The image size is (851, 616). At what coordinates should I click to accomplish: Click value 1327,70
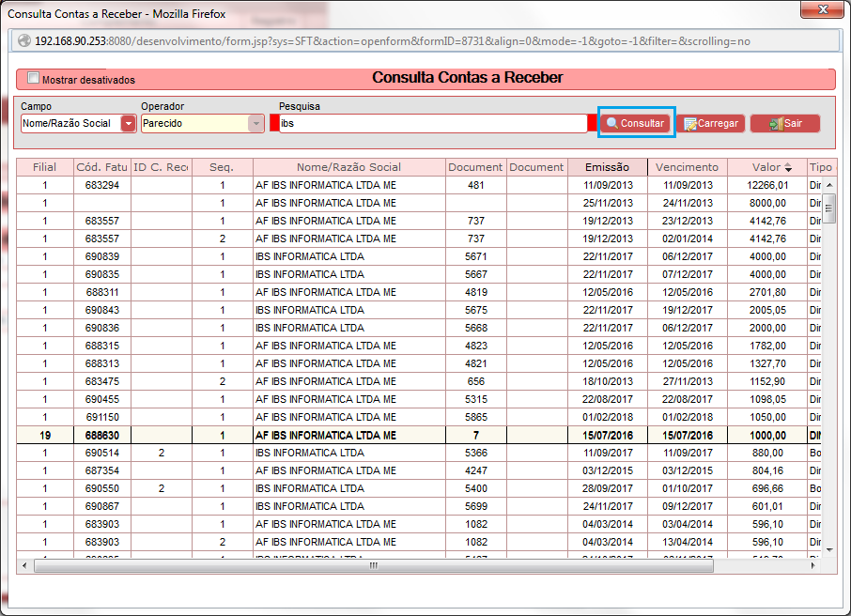(x=766, y=363)
